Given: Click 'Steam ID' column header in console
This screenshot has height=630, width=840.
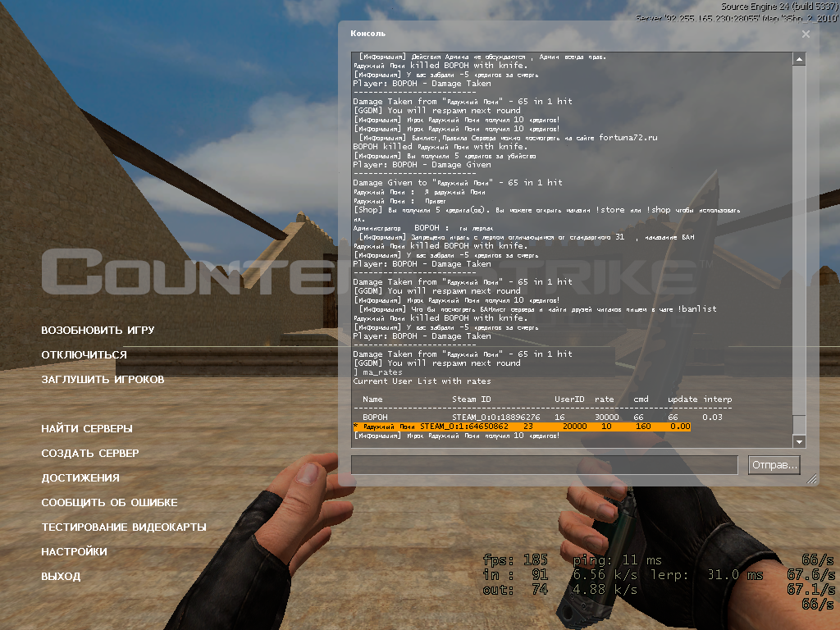Looking at the screenshot, I should [x=471, y=399].
